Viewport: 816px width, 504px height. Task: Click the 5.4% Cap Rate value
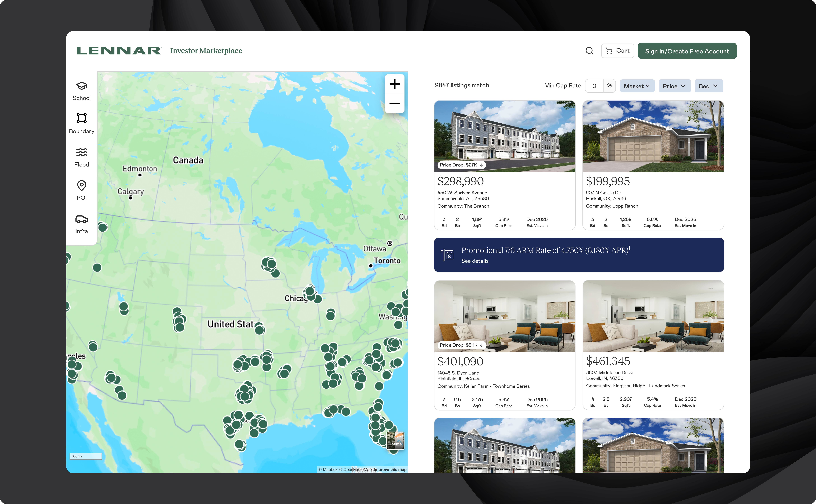pos(652,399)
